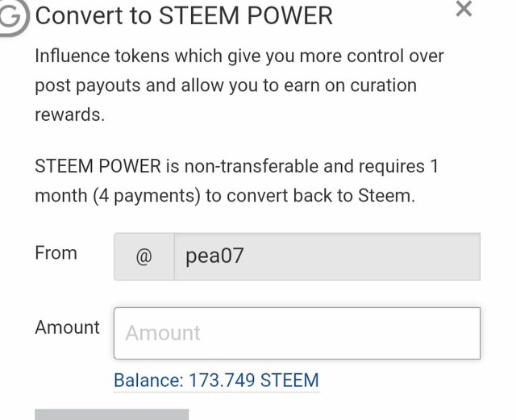516x420 pixels.
Task: Click the Amount label left of input
Action: (67, 327)
